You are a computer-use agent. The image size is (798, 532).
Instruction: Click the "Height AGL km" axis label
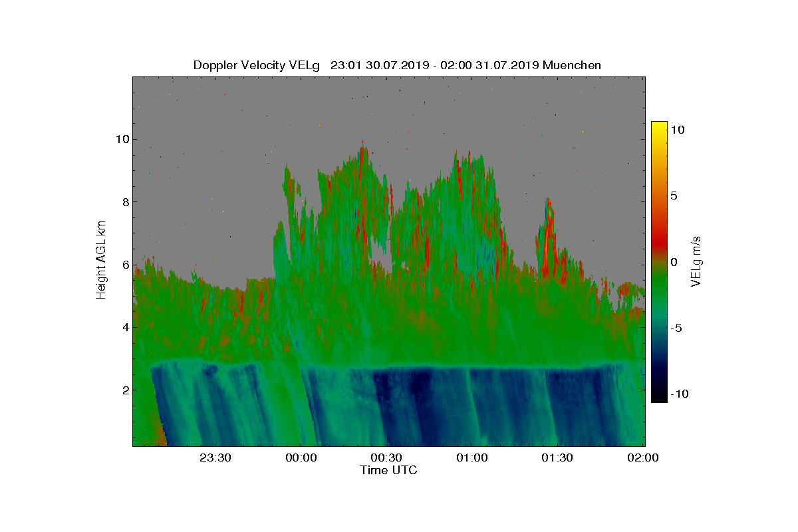[x=102, y=260]
